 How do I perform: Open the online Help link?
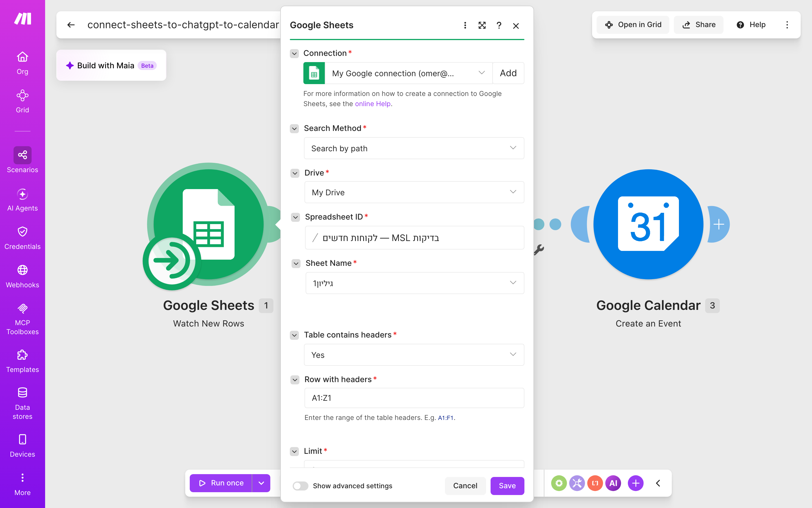coord(372,104)
